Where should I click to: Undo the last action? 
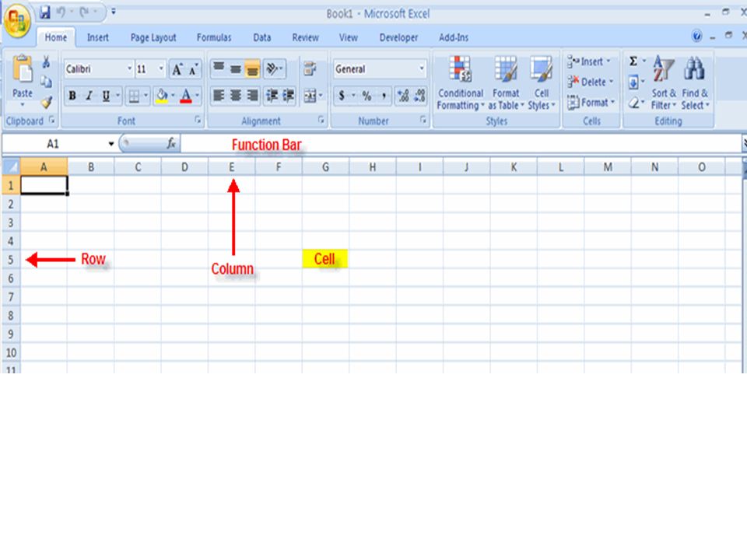pyautogui.click(x=61, y=12)
